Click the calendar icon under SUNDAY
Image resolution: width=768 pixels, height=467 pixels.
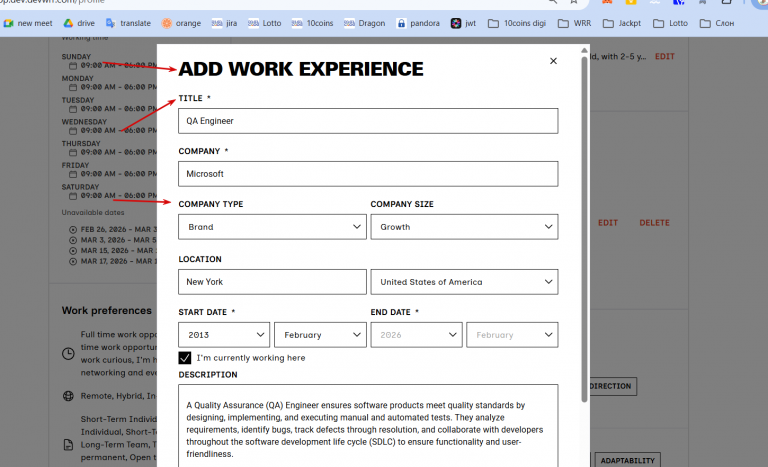73,66
